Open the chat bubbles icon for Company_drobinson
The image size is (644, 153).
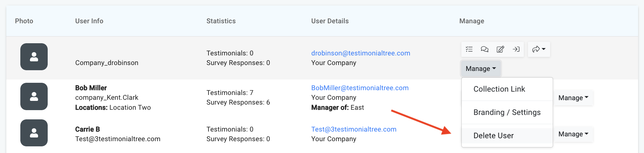485,49
